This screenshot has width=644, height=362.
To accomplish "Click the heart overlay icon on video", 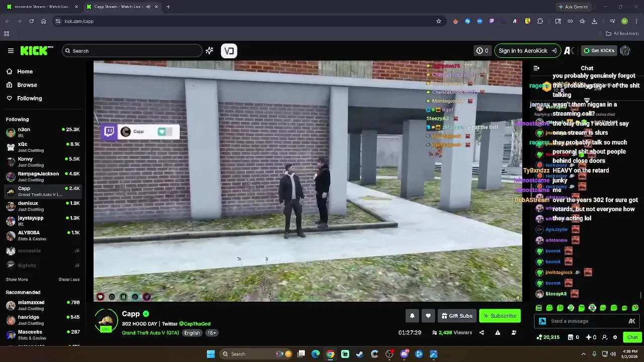I will click(x=100, y=297).
